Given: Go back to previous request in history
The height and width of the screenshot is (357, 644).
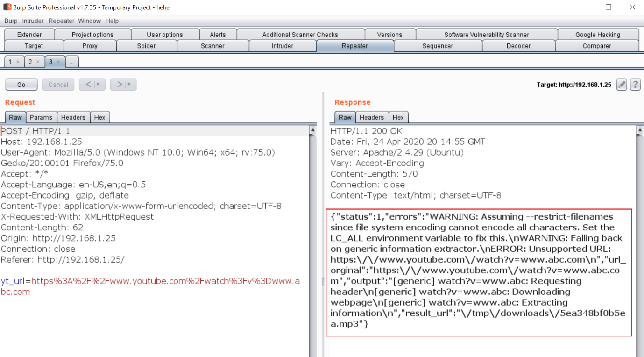Looking at the screenshot, I should tap(89, 85).
